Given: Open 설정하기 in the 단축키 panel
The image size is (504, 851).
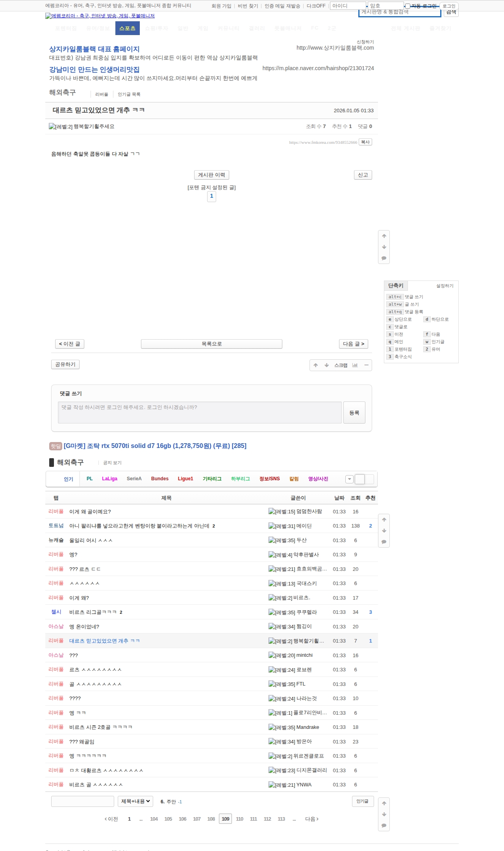Looking at the screenshot, I should point(445,286).
